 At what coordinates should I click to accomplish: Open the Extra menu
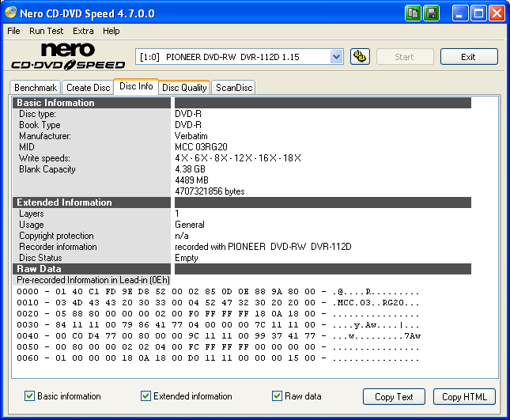tap(83, 31)
